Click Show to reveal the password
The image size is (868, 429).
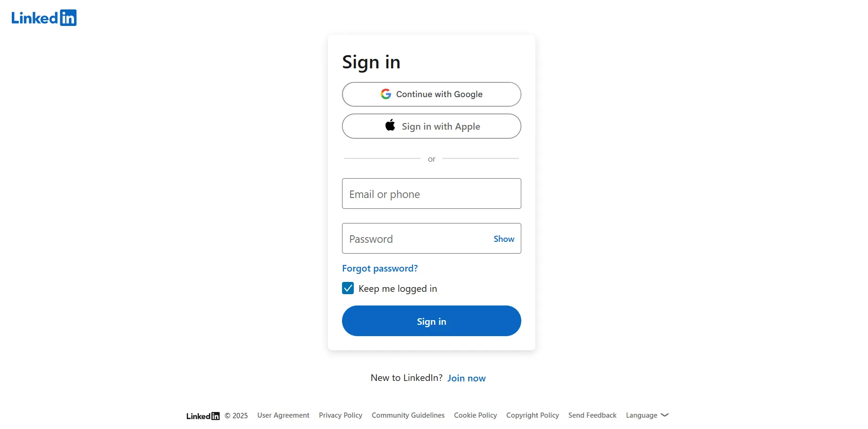[503, 239]
